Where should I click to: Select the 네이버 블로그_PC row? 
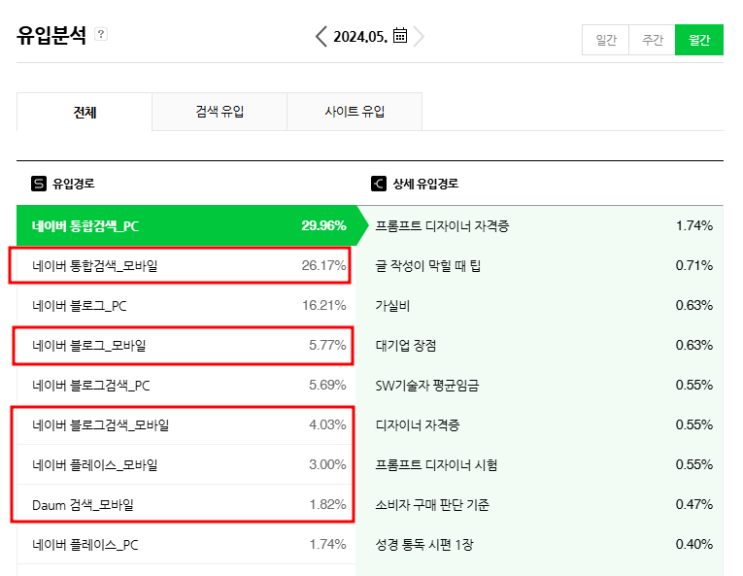[186, 306]
